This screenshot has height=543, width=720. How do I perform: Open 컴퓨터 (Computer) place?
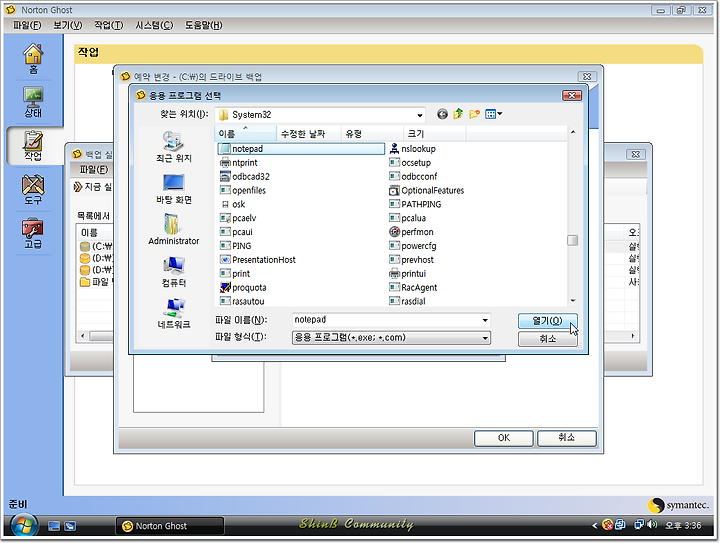click(x=174, y=272)
